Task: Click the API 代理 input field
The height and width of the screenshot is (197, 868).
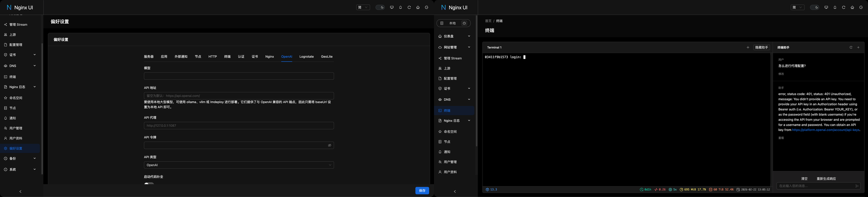Action: 239,125
